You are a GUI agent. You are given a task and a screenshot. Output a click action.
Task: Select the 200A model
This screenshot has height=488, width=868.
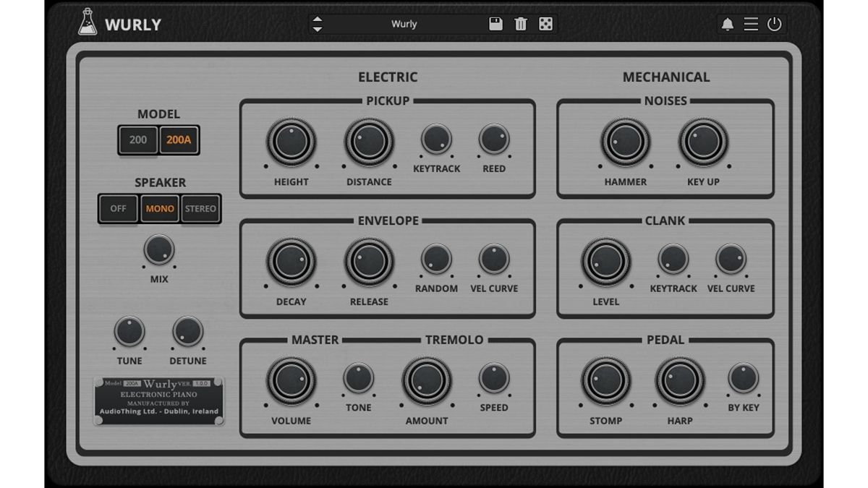178,140
